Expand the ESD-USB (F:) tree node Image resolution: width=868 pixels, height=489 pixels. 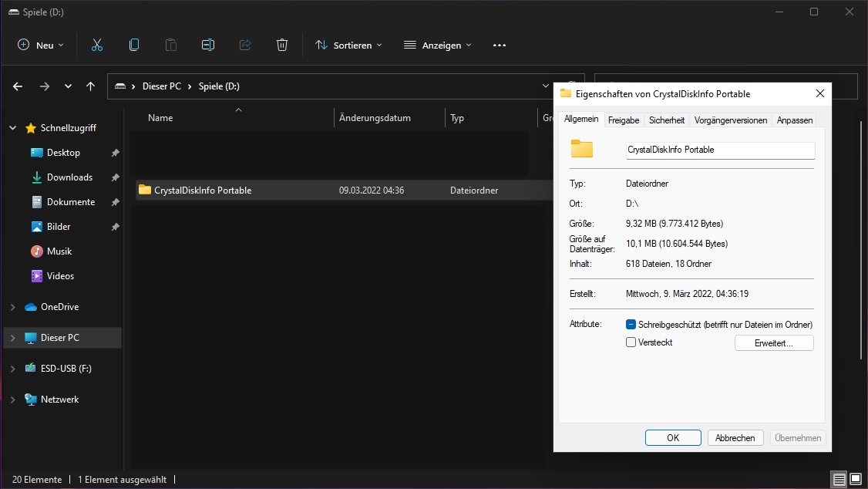pos(13,368)
